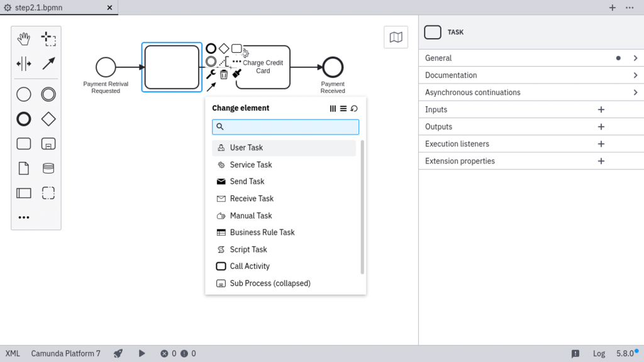Append task from the context pad

[236, 48]
